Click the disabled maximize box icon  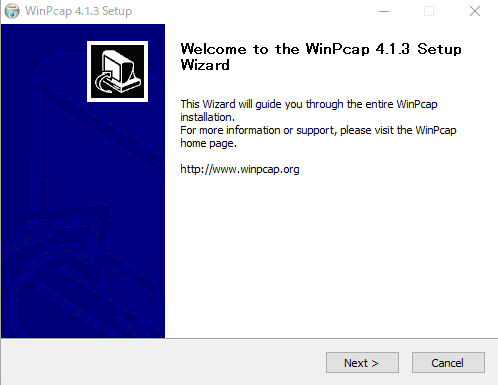(x=429, y=11)
